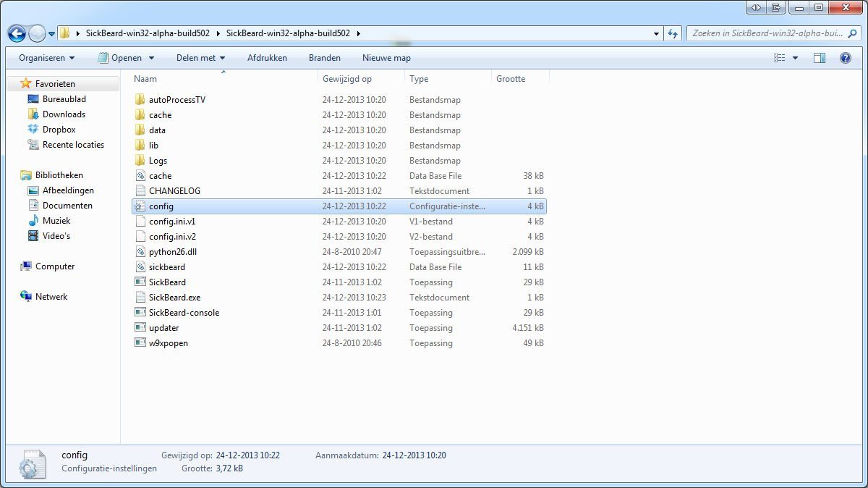Select the SickBeard.exe text document icon

140,298
